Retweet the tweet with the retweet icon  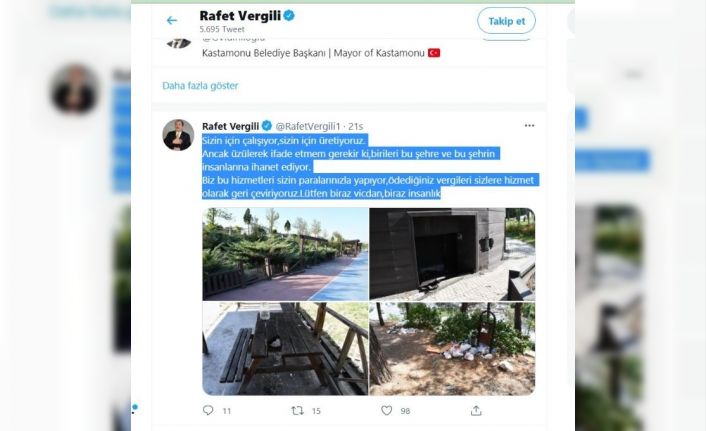[297, 410]
